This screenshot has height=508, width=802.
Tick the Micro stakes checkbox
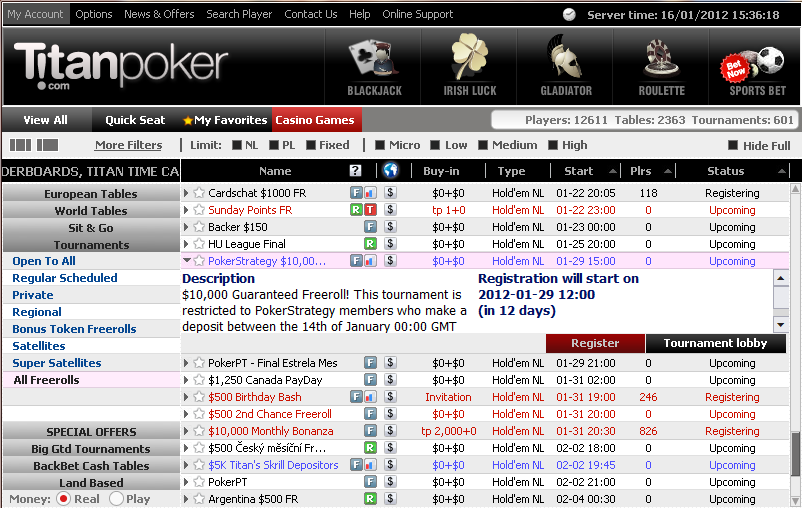click(x=380, y=145)
